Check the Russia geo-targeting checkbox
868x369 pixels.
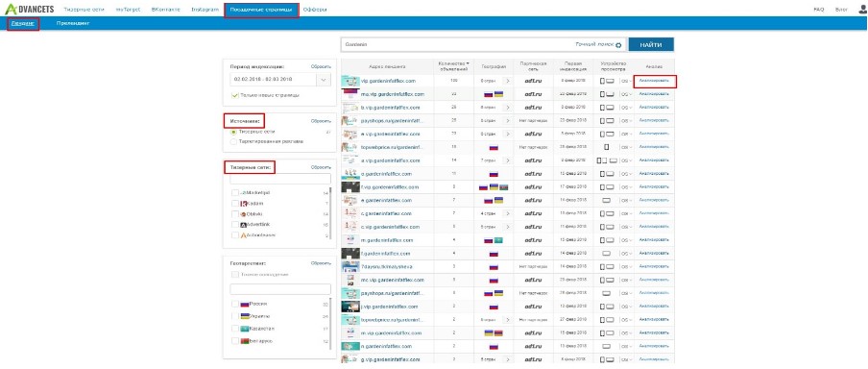(x=234, y=304)
